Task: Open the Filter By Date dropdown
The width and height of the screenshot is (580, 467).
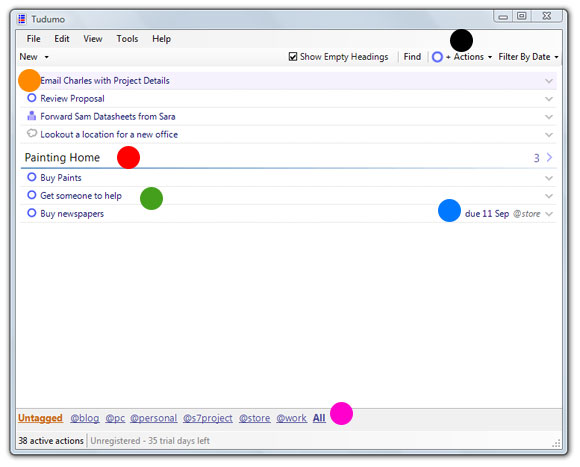Action: tap(529, 57)
